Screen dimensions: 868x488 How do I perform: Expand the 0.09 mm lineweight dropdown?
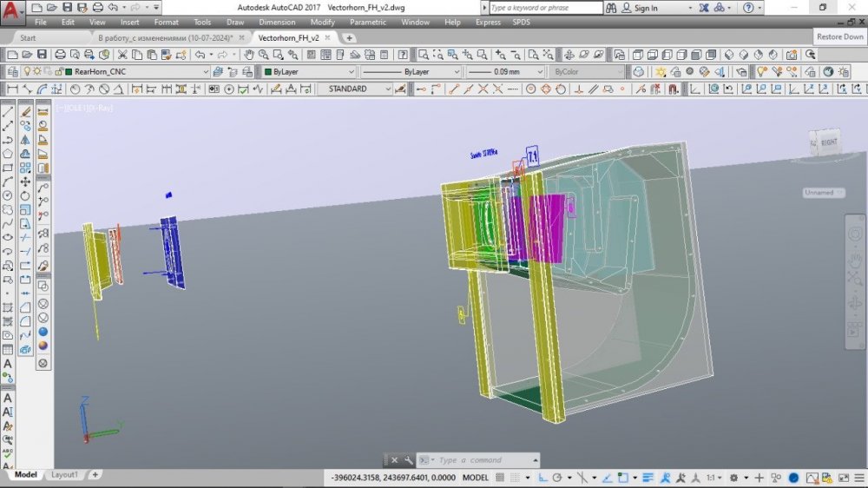tap(539, 72)
